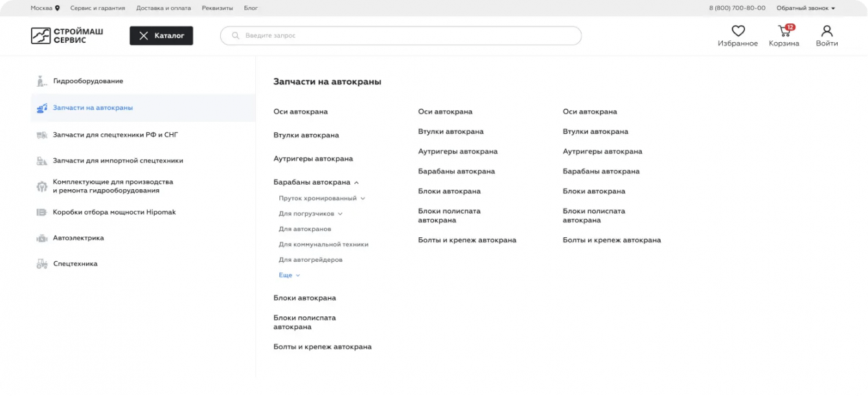Screen dimensions: 868x396
Task: Open Оси автокрана in first column
Action: tap(301, 112)
